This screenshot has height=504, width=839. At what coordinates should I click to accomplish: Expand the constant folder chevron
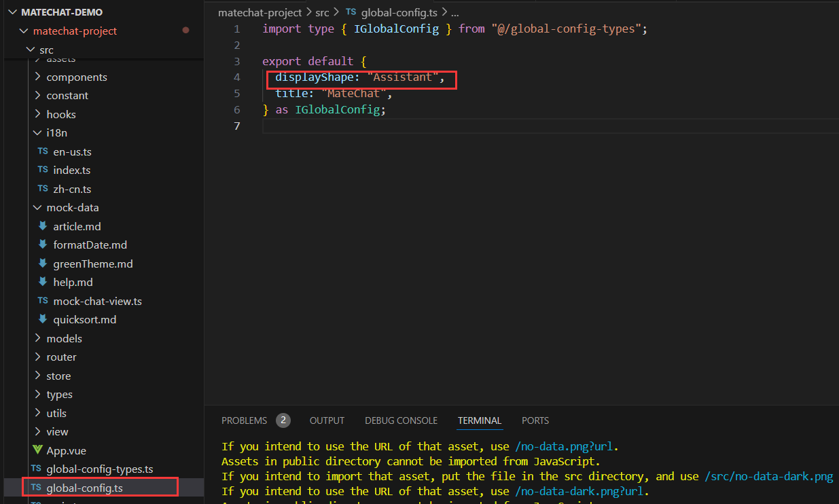click(38, 96)
